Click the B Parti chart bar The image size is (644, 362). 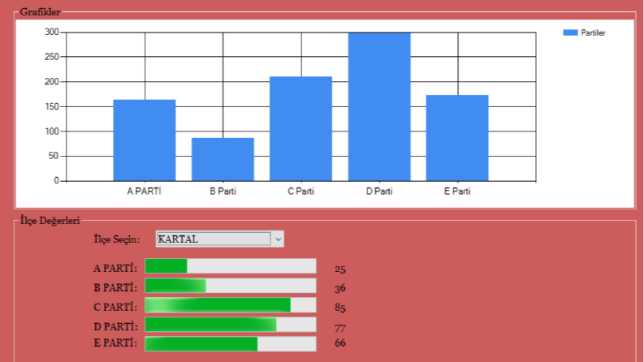pyautogui.click(x=223, y=159)
